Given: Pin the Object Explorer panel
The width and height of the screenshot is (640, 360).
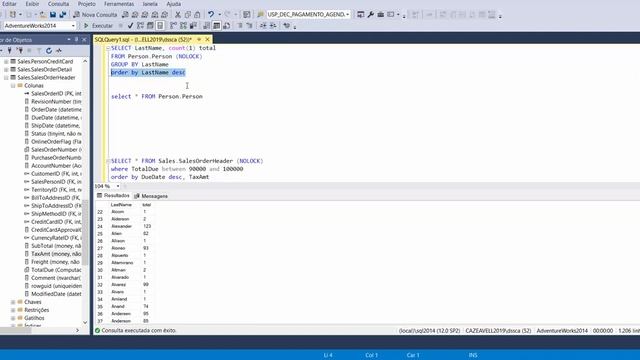Looking at the screenshot, I should 76,40.
